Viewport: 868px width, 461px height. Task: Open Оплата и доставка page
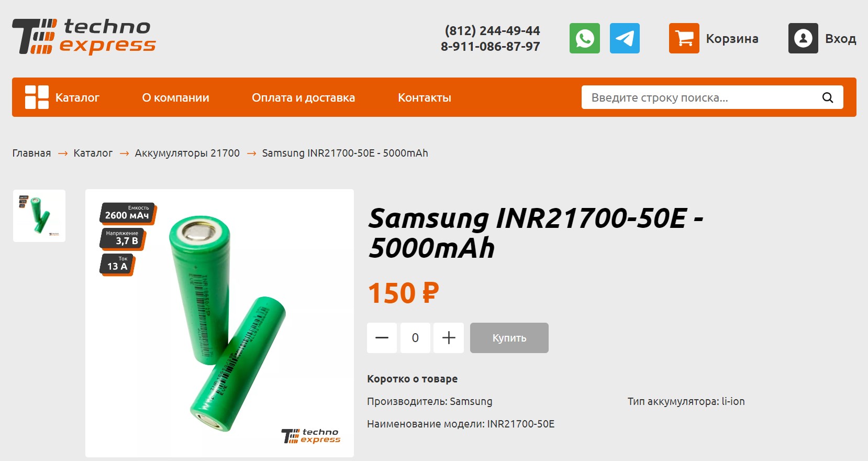[x=303, y=97]
